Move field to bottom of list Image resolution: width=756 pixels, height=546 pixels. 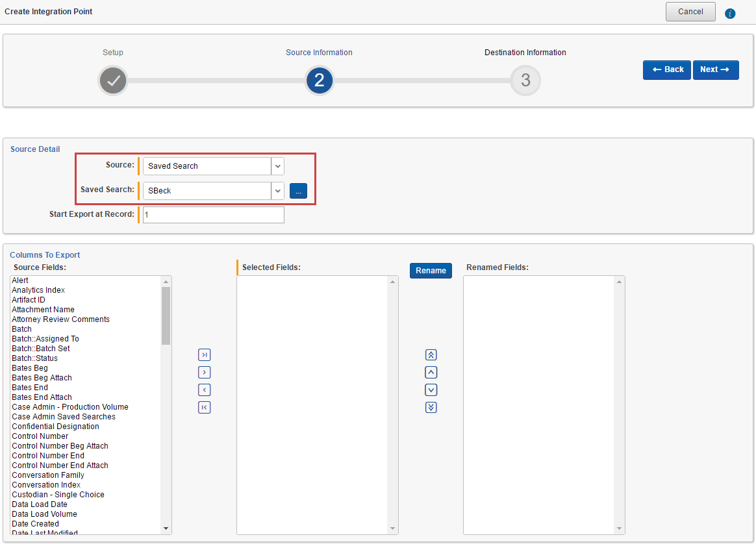click(431, 407)
